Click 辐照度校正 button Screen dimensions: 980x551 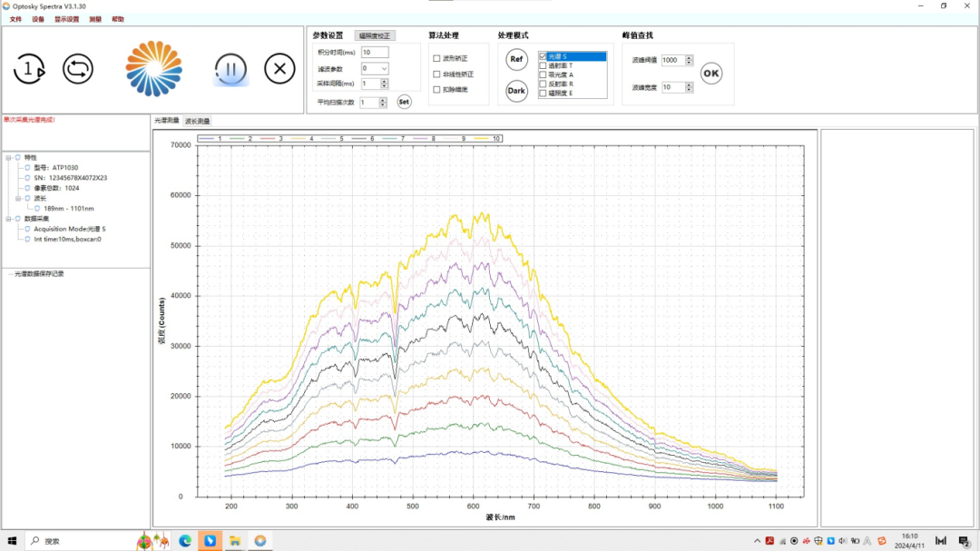coord(375,35)
